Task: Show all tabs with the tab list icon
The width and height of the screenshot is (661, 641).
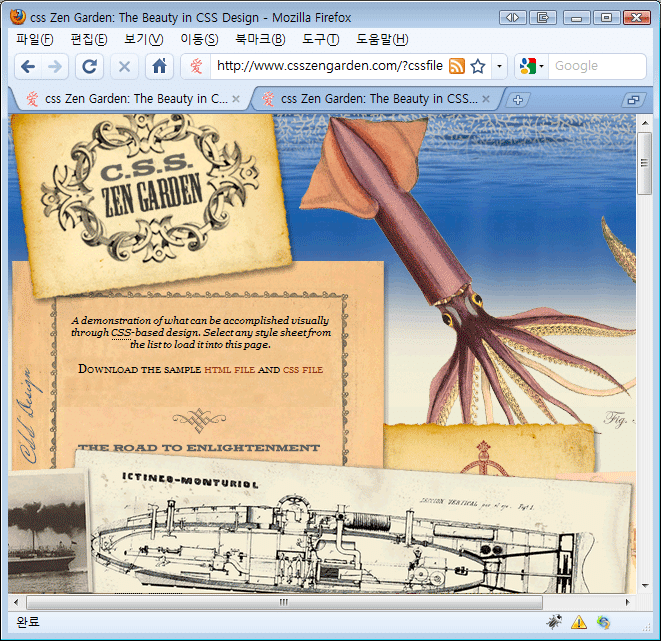Action: click(633, 100)
